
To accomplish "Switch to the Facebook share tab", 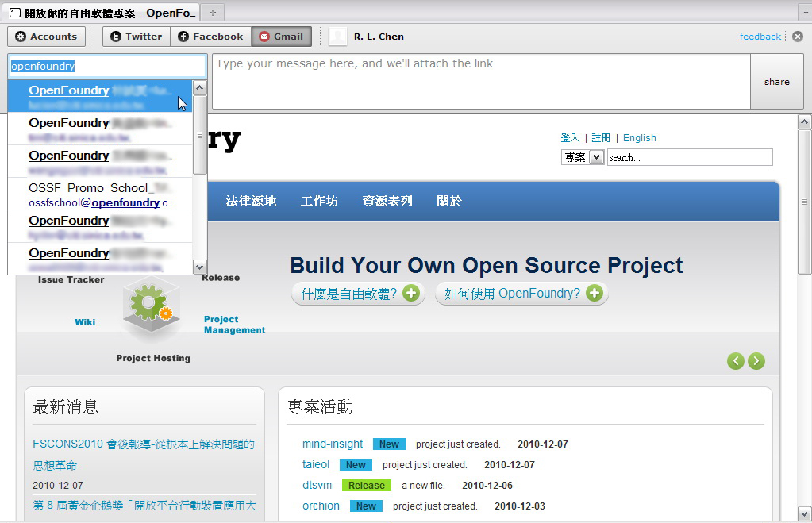I will coord(210,37).
